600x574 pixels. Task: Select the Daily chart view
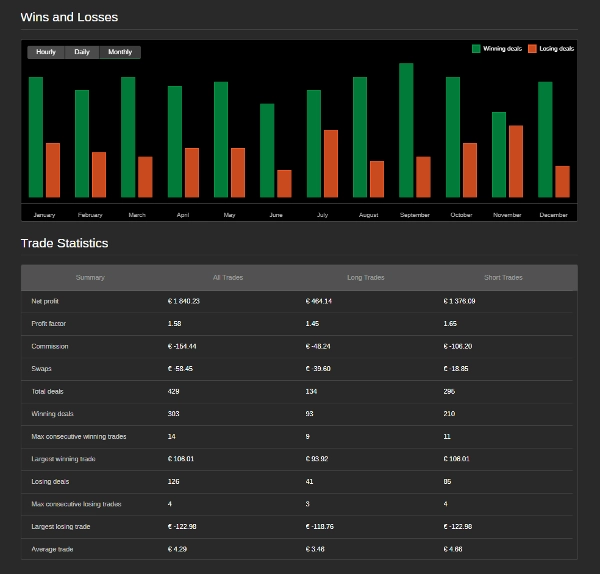[x=82, y=52]
